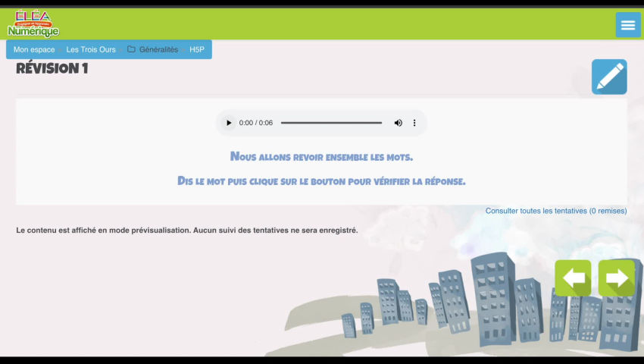Click the 'Dis le mot puis clique' instruction
Screen dimensions: 644x364
coord(321,181)
